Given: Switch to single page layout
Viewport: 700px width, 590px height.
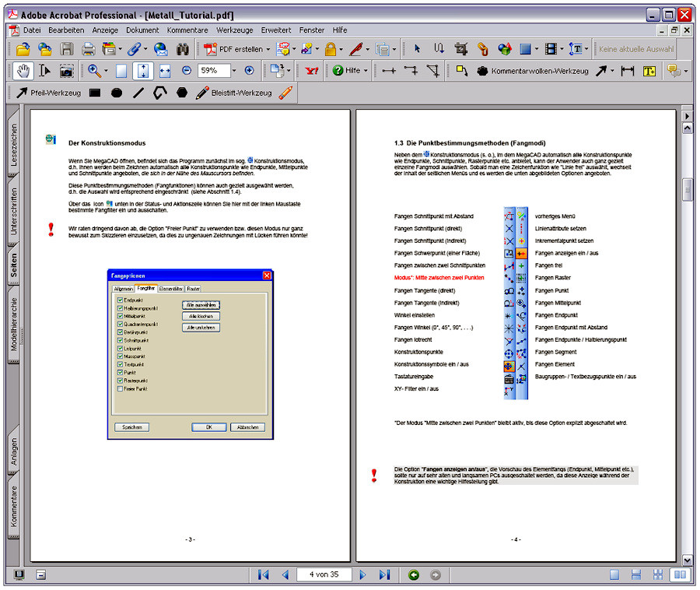Looking at the screenshot, I should pyautogui.click(x=614, y=574).
